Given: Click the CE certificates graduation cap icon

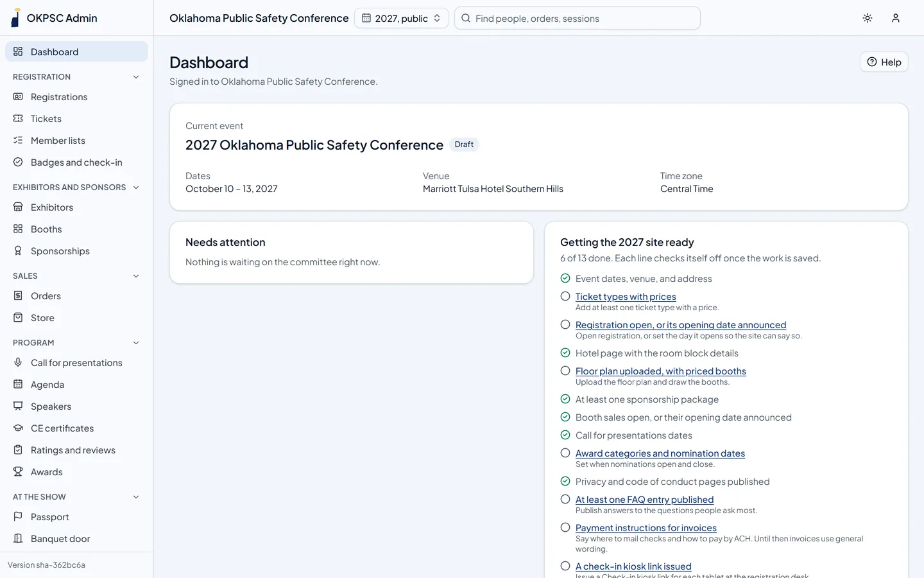Looking at the screenshot, I should click(x=18, y=428).
